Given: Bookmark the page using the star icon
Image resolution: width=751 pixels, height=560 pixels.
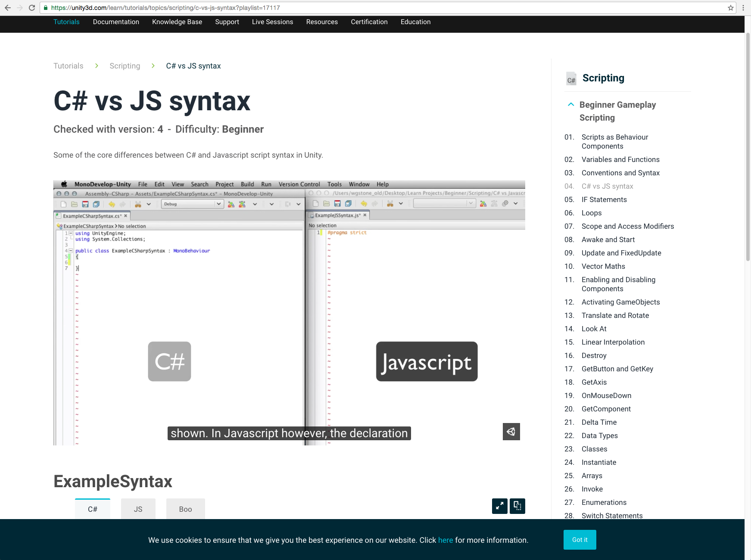Looking at the screenshot, I should tap(731, 8).
